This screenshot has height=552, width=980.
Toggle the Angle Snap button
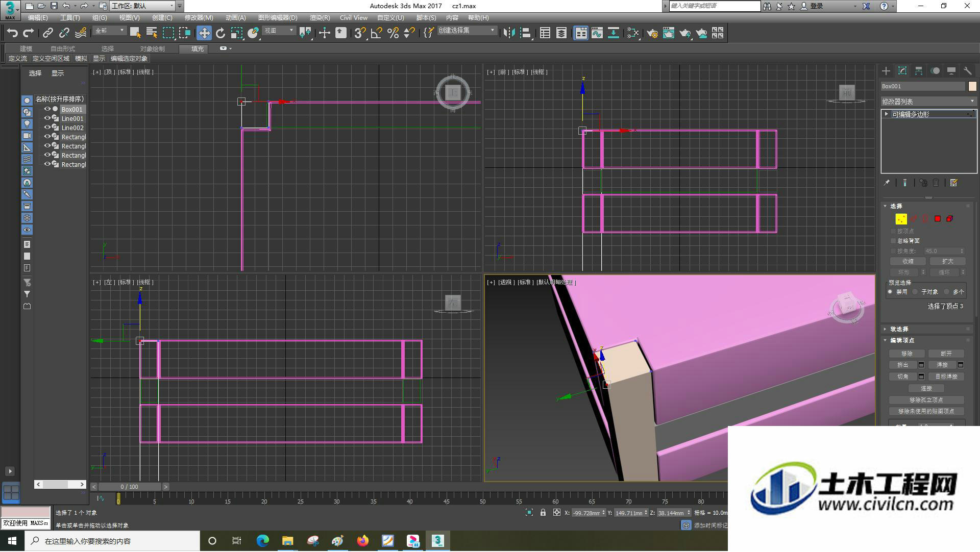376,33
